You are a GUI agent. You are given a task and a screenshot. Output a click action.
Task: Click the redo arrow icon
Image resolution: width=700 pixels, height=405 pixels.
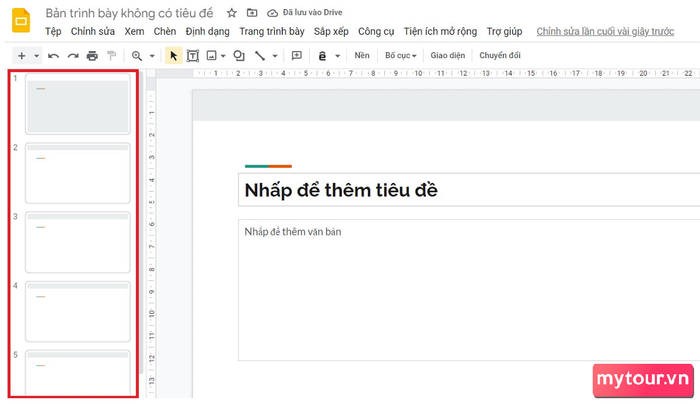pyautogui.click(x=73, y=56)
